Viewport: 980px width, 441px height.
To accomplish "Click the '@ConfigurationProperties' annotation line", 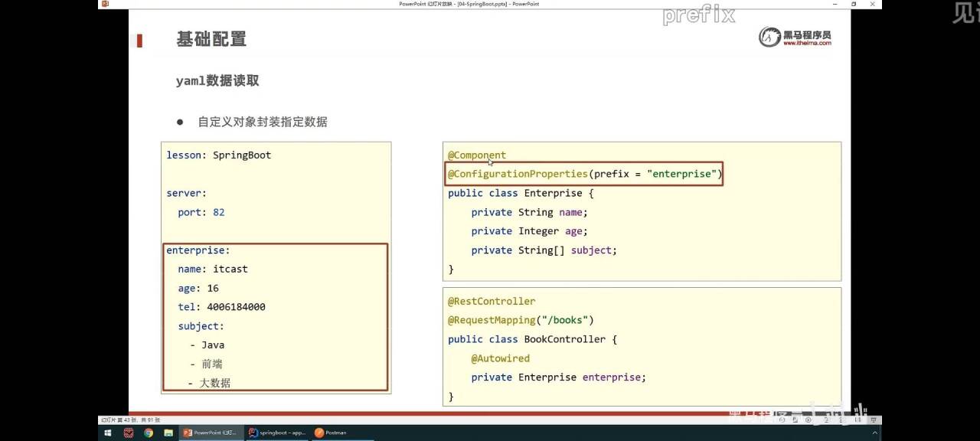I will coord(585,174).
